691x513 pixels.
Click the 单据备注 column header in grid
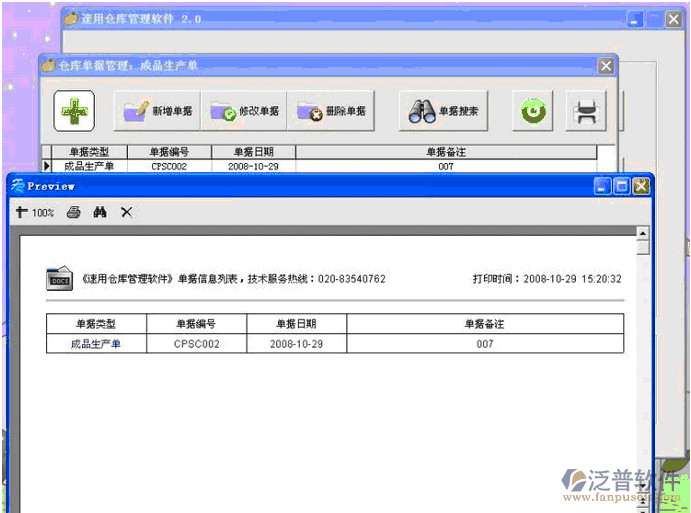coord(446,152)
